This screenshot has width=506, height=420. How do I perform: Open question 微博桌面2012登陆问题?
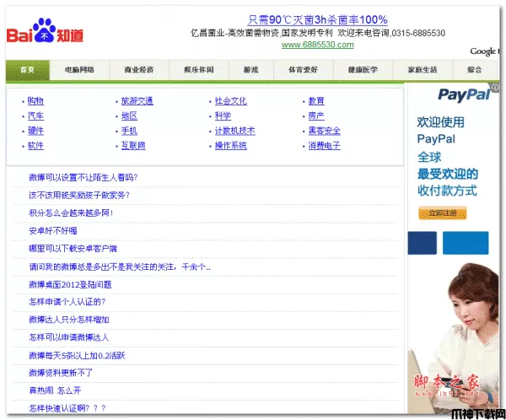coord(70,285)
